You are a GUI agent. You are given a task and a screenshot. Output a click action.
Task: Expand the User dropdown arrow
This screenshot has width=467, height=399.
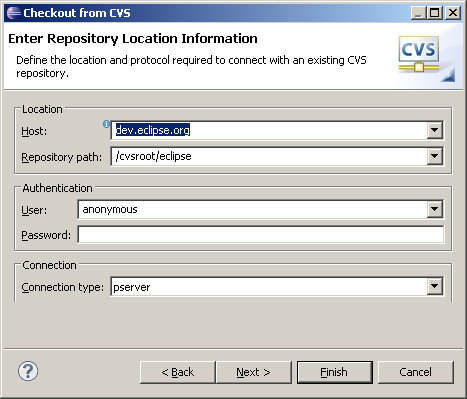coord(435,209)
